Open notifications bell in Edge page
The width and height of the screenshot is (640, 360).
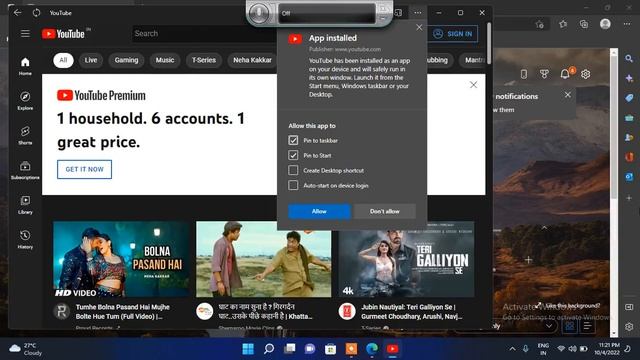click(x=565, y=74)
